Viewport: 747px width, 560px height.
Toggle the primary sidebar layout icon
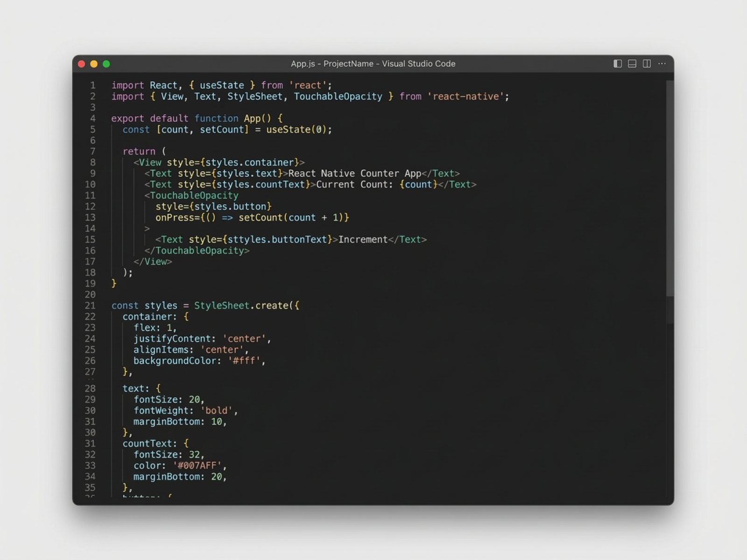click(617, 63)
